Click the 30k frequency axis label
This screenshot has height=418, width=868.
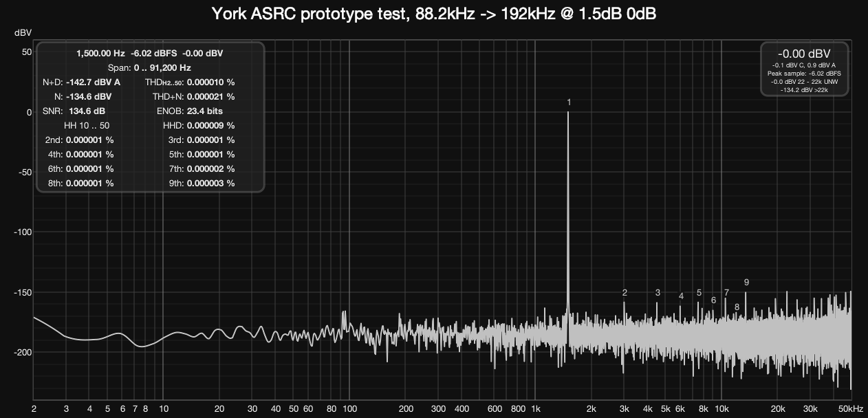(x=810, y=408)
